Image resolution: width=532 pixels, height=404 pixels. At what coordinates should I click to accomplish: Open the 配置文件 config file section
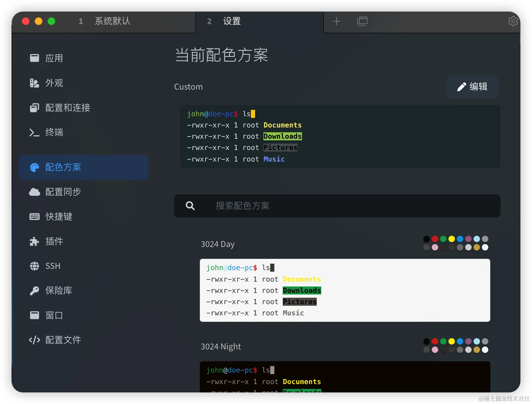[84, 340]
